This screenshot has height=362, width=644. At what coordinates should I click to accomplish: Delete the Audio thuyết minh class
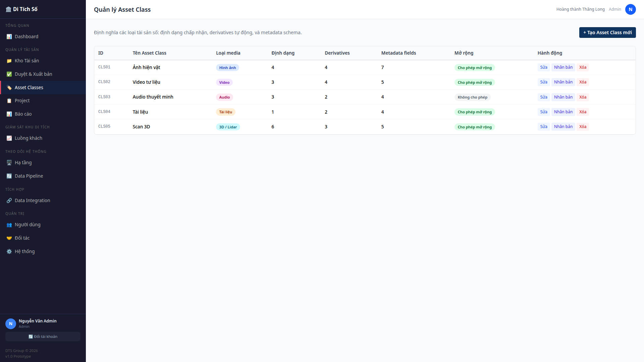coord(583,97)
